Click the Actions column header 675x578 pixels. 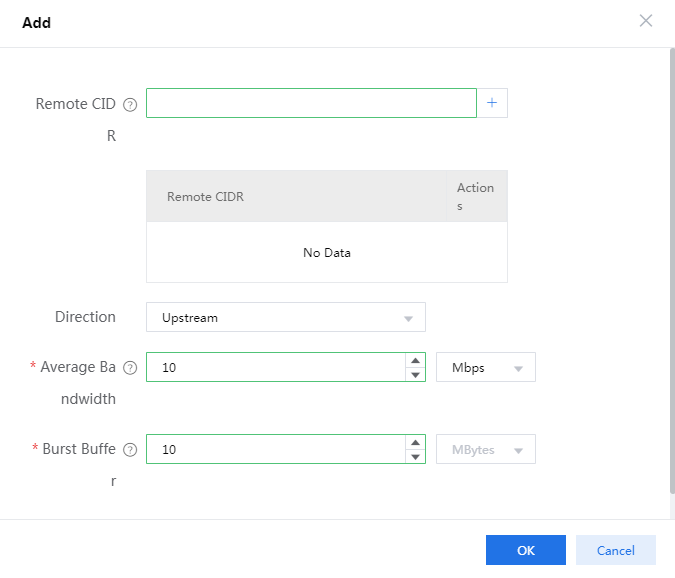tap(475, 196)
